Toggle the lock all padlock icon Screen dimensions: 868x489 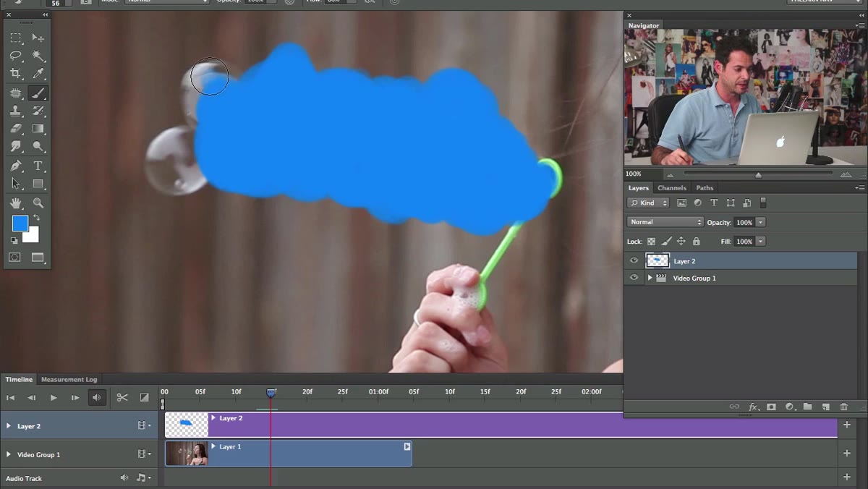tap(697, 242)
